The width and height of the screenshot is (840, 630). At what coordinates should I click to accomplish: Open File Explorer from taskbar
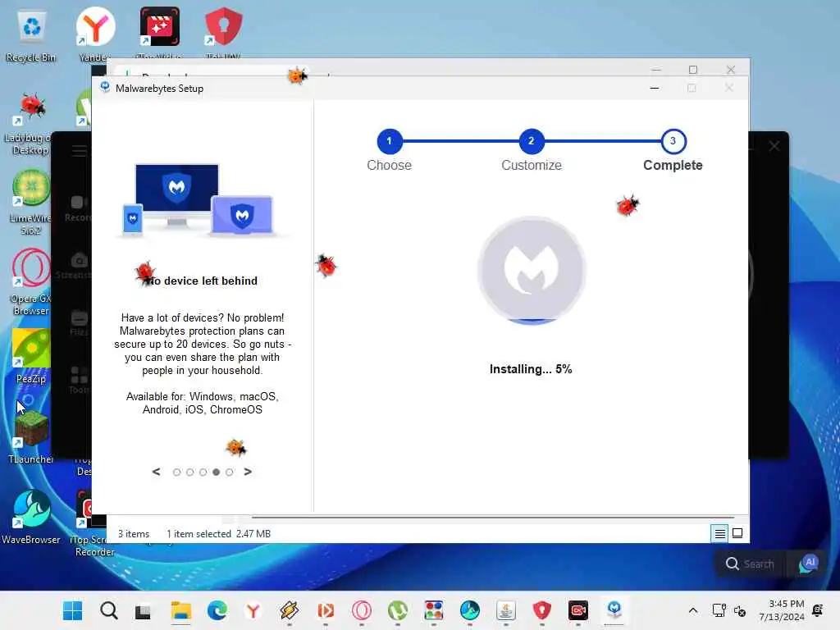[x=180, y=610]
